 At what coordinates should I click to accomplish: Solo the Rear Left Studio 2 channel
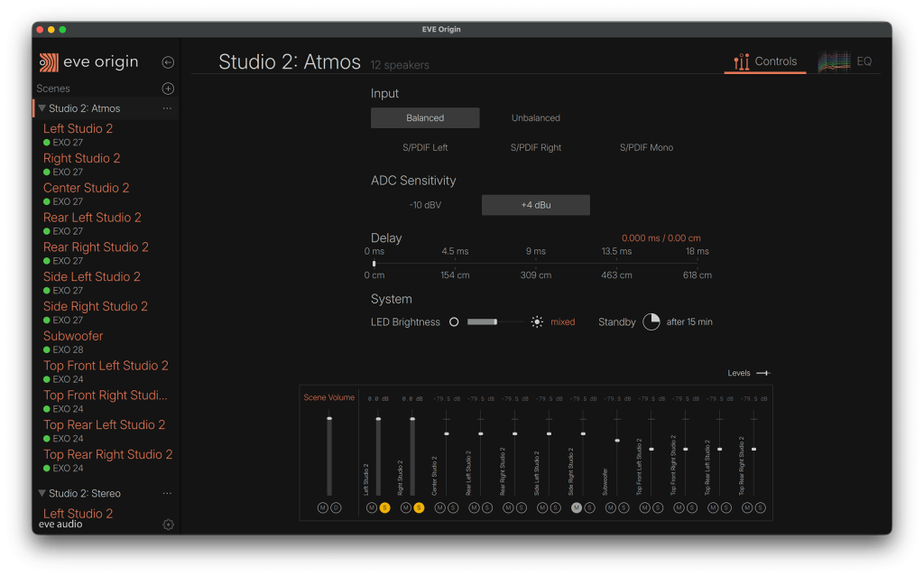click(x=487, y=508)
